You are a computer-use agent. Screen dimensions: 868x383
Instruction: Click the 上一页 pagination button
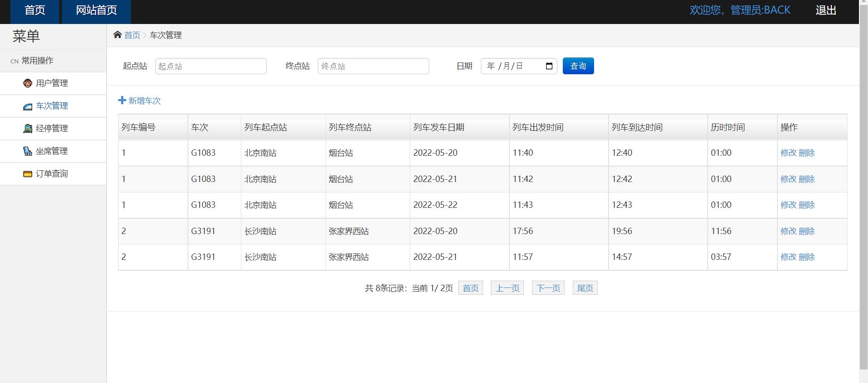click(x=507, y=288)
